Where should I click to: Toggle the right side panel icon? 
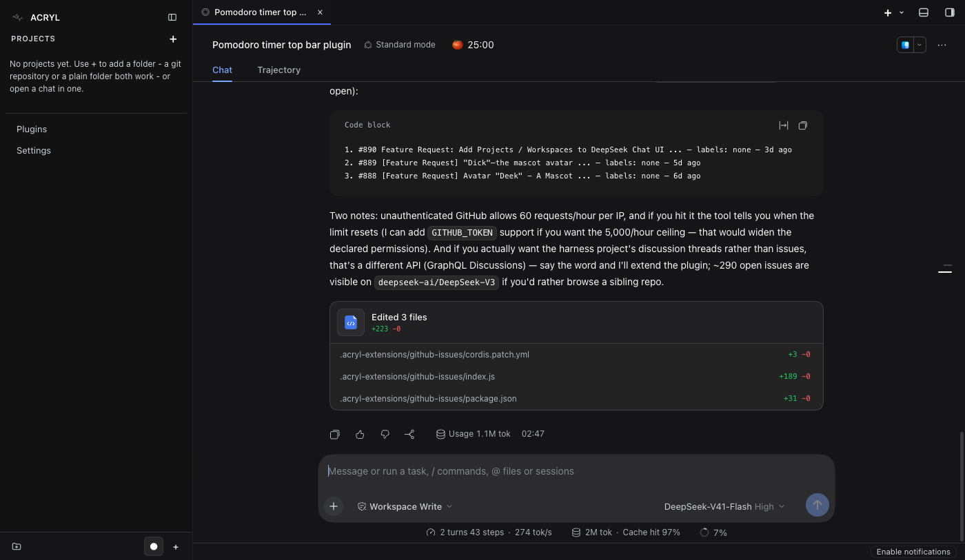pyautogui.click(x=950, y=12)
